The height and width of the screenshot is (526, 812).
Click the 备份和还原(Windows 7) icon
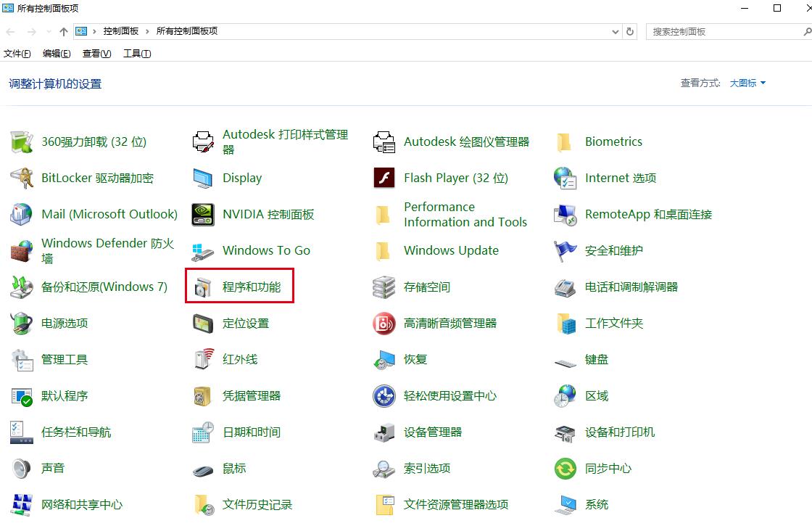pyautogui.click(x=22, y=287)
